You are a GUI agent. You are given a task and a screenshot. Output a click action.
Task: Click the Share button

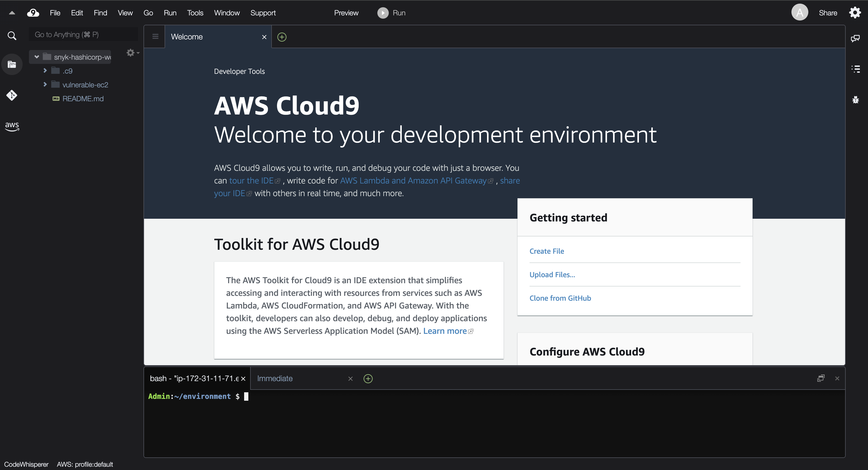point(828,13)
